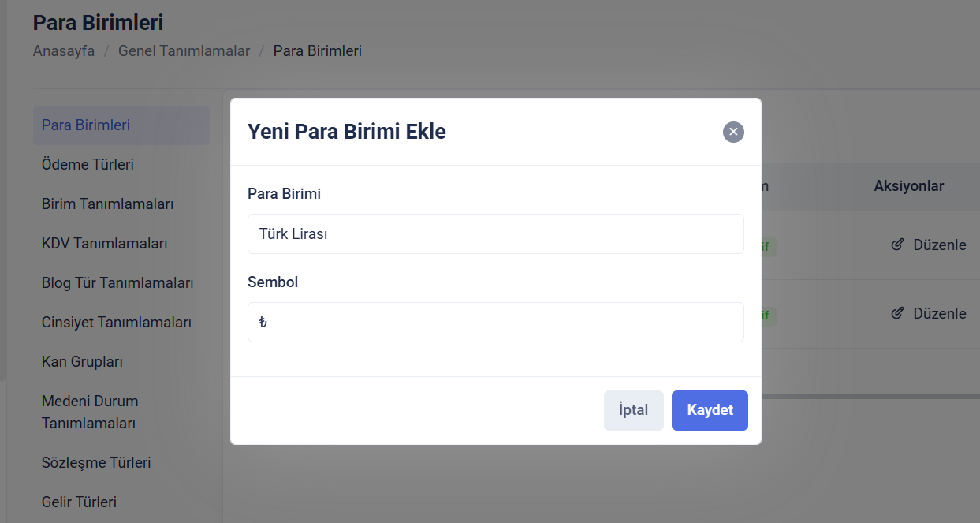Follow the Anasayfa breadcrumb link
Screen dimensions: 980x523
[x=64, y=51]
